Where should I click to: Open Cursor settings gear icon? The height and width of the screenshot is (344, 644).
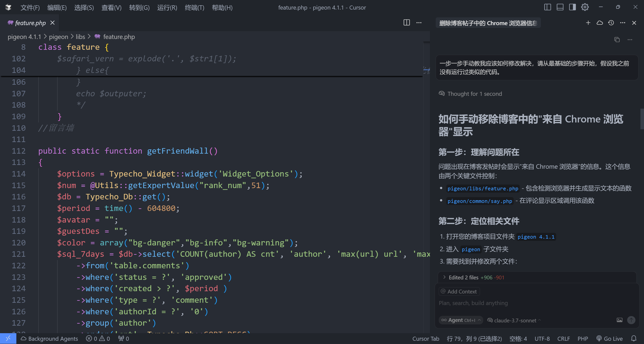(585, 7)
